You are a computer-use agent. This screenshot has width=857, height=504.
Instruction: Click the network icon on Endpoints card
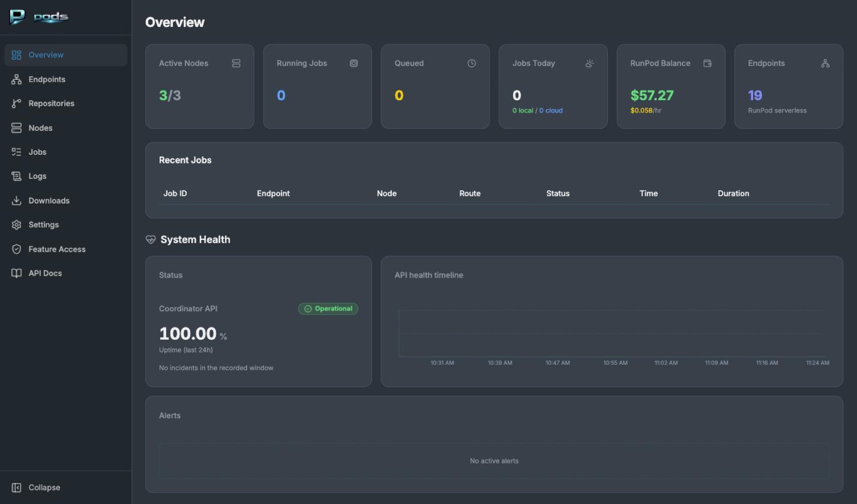coord(825,63)
